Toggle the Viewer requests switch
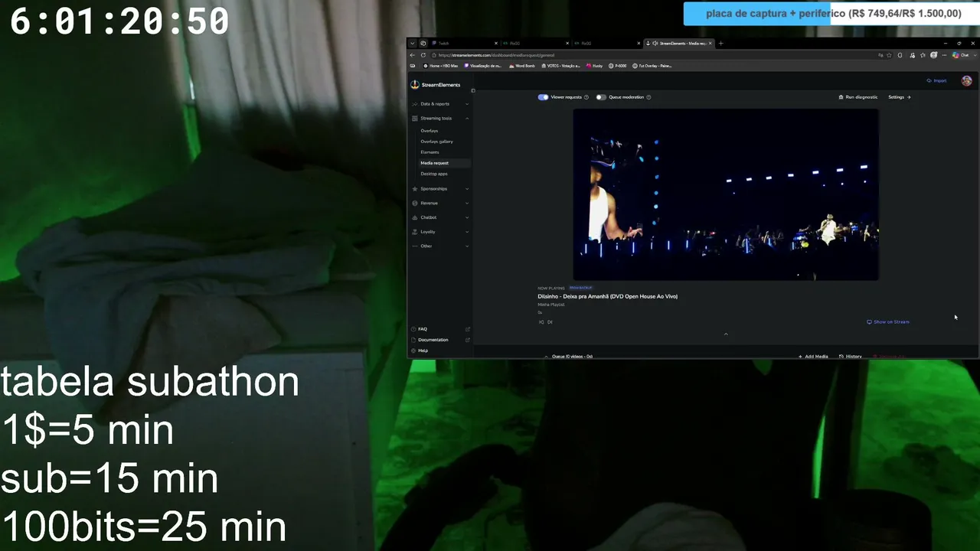Image resolution: width=980 pixels, height=551 pixels. (543, 97)
